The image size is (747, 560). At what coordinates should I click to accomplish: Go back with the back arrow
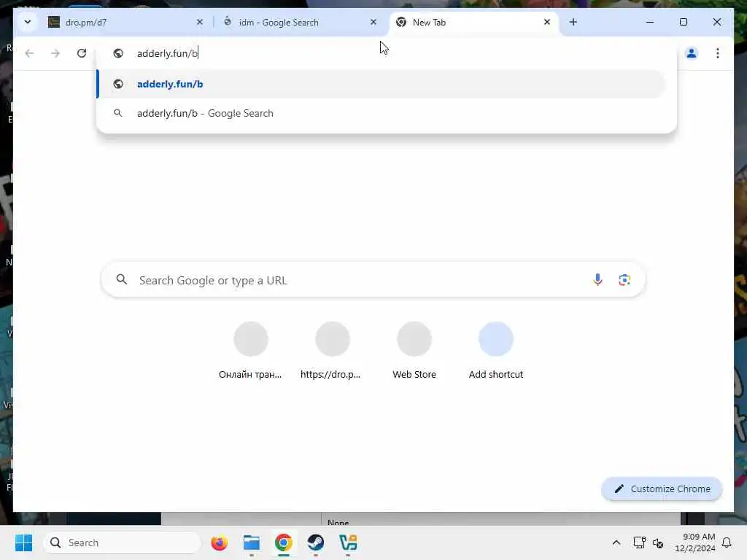[29, 53]
